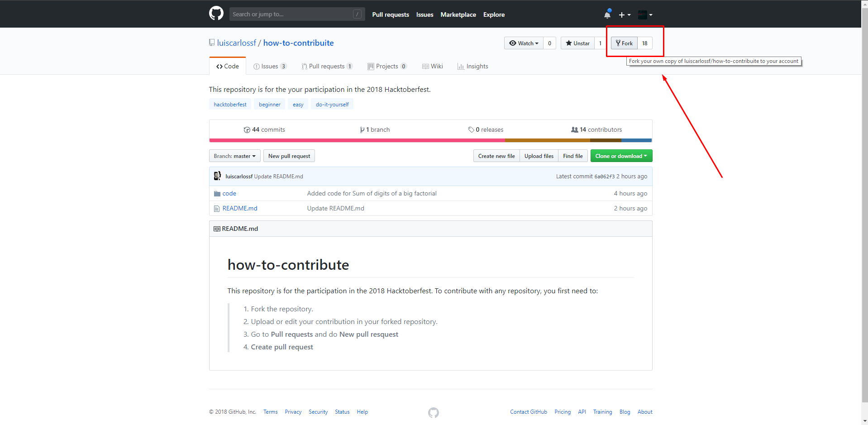The height and width of the screenshot is (425, 868).
Task: Open the code folder
Action: 229,193
